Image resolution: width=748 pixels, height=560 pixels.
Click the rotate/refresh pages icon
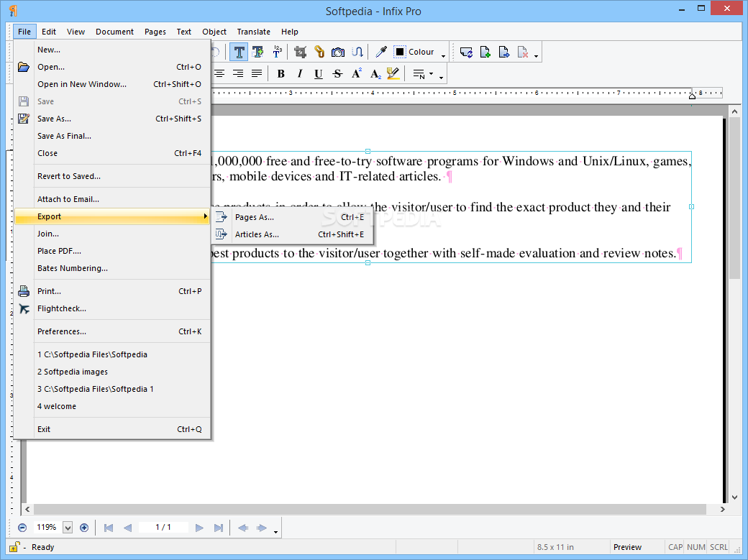tap(466, 52)
